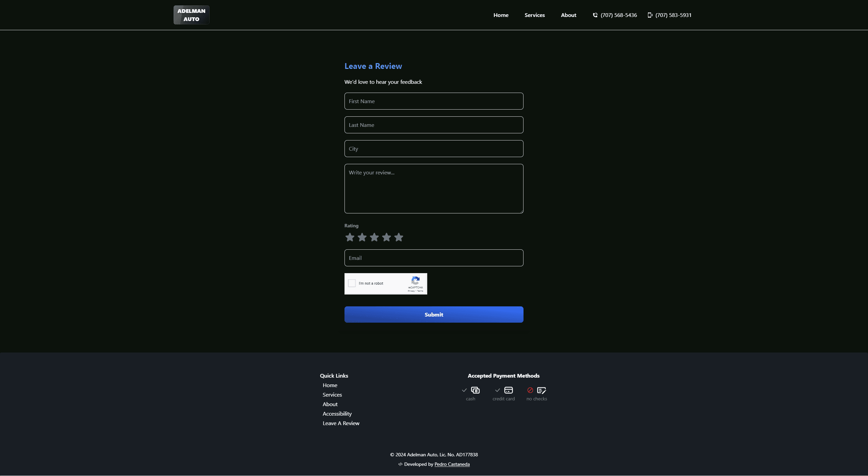This screenshot has width=868, height=476.
Task: Click the credit card label
Action: 504,399
